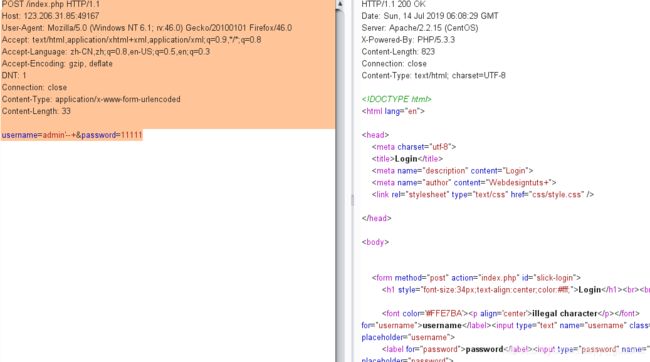
Task: Click the Accept-Language: zh-CN header line
Action: point(106,52)
